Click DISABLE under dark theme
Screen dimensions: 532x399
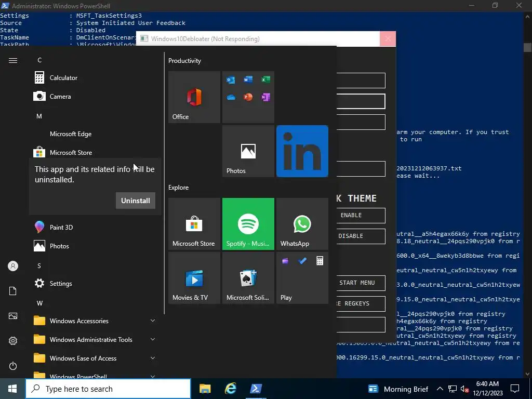point(361,236)
